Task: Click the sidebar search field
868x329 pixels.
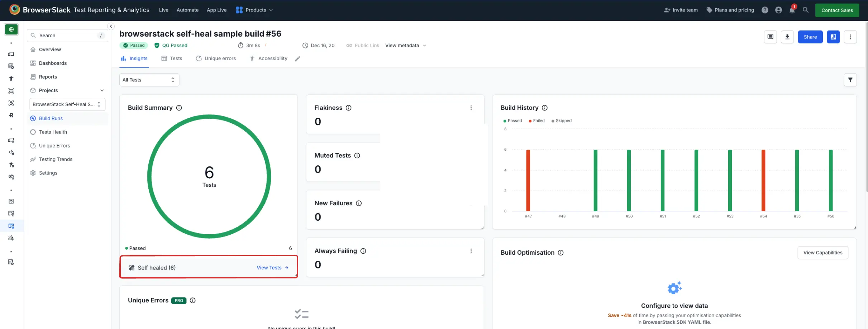Action: tap(67, 35)
